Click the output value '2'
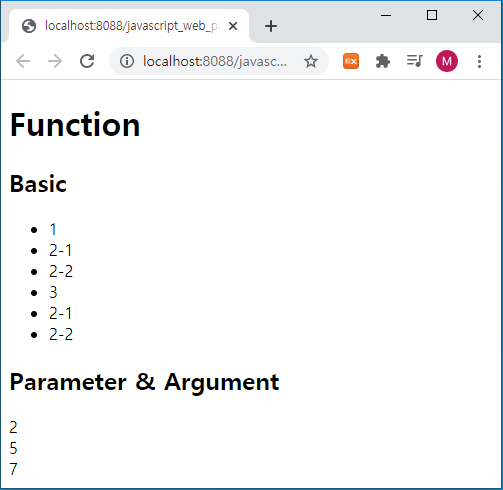 click(x=13, y=427)
